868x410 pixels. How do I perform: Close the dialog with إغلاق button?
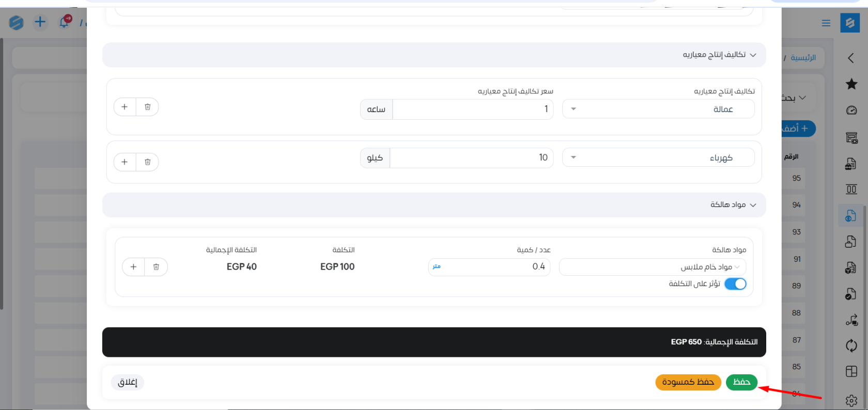127,382
